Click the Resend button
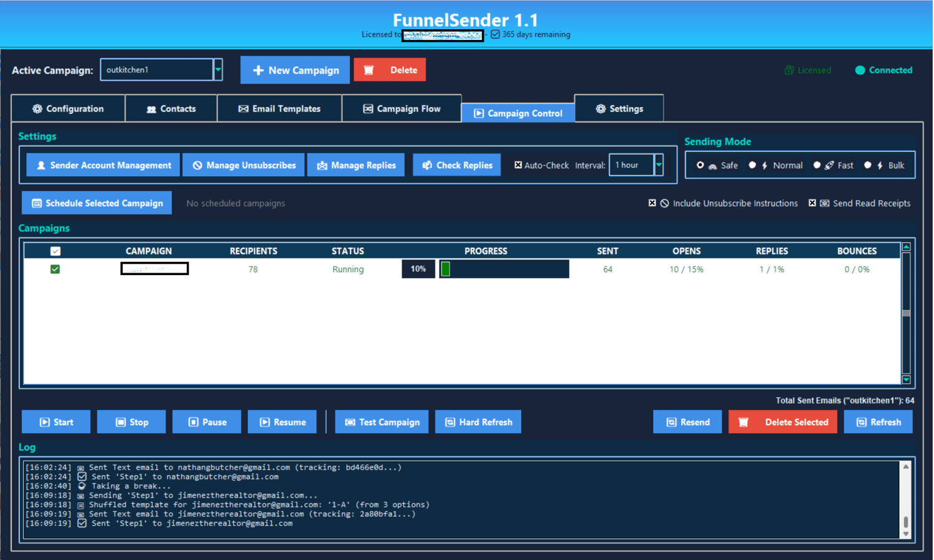The width and height of the screenshot is (934, 560). coord(687,422)
